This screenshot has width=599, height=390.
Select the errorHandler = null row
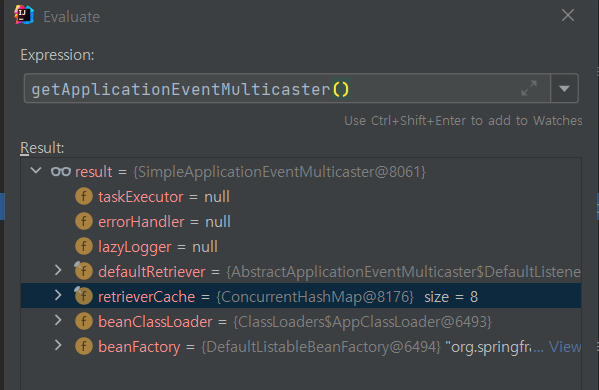tap(301, 222)
